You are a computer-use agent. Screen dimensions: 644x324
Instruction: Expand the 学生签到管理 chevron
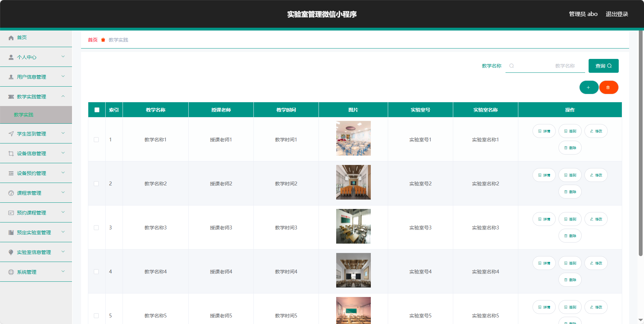point(63,133)
